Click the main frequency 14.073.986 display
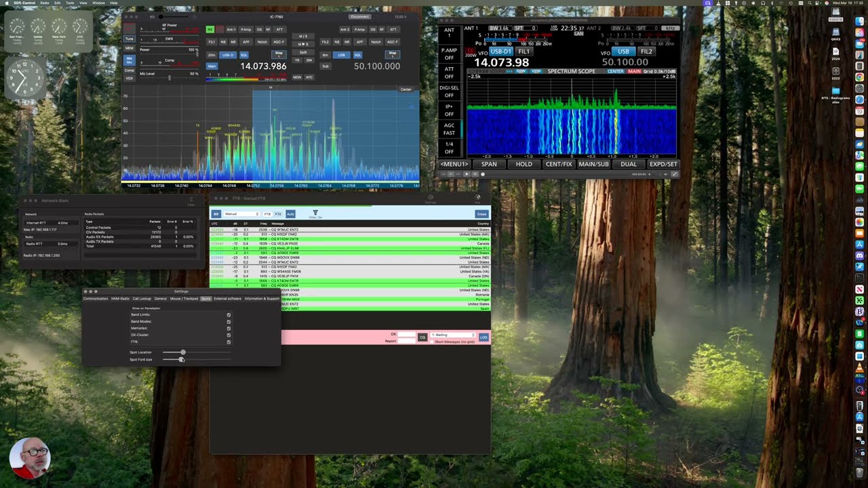Viewport: 868px width, 488px height. [263, 66]
